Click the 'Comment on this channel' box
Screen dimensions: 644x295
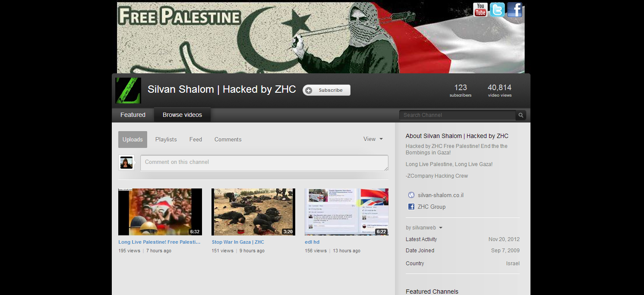point(264,163)
